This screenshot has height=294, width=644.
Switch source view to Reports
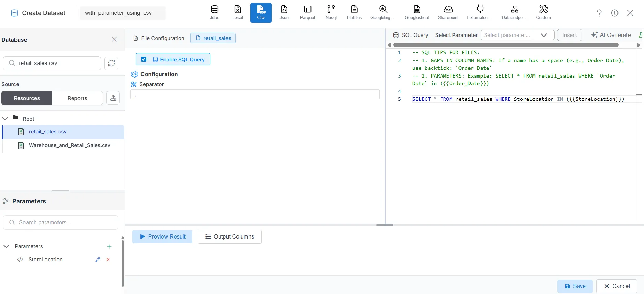click(x=77, y=98)
